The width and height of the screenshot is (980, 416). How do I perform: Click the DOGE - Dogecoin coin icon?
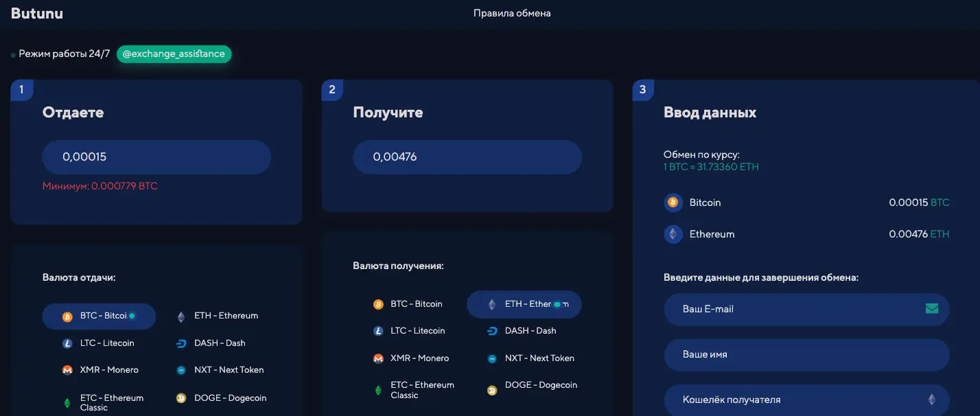click(x=180, y=397)
